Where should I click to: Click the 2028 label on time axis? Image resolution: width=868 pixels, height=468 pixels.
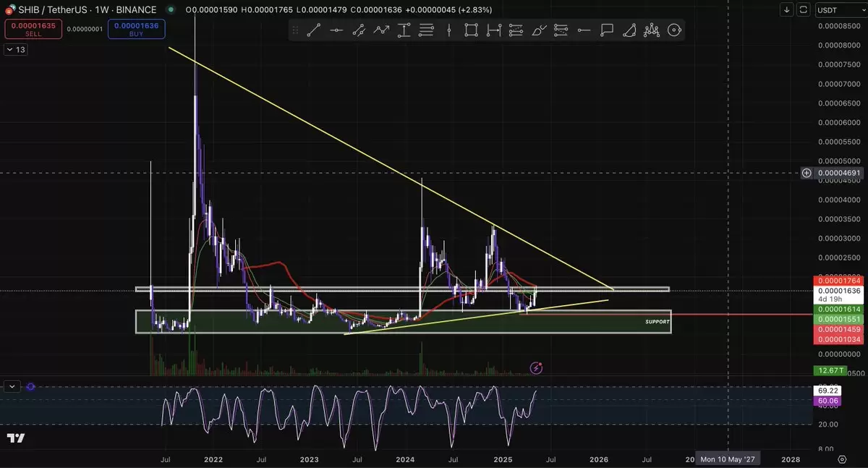791,459
